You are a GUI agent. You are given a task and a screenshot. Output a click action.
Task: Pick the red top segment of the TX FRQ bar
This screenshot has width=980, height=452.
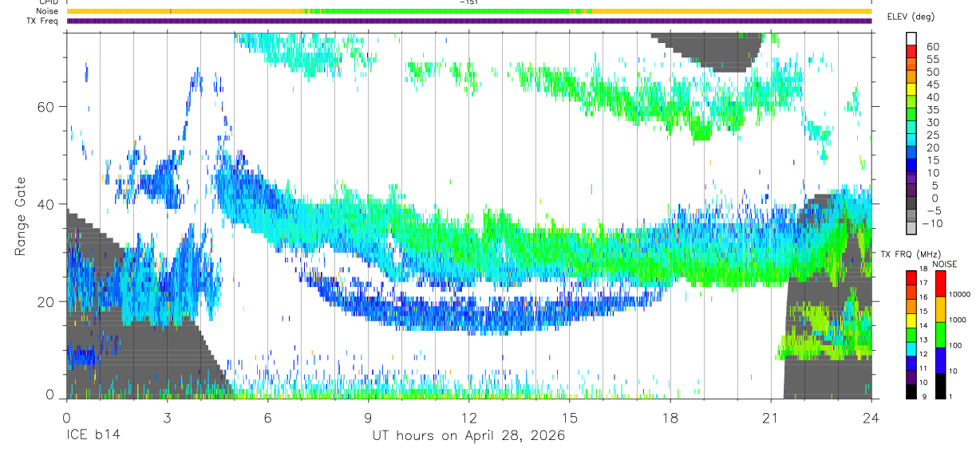point(911,277)
